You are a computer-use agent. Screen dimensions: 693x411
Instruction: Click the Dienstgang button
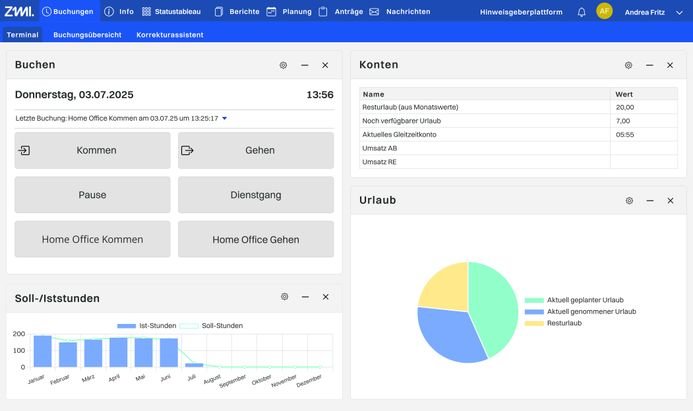(256, 195)
